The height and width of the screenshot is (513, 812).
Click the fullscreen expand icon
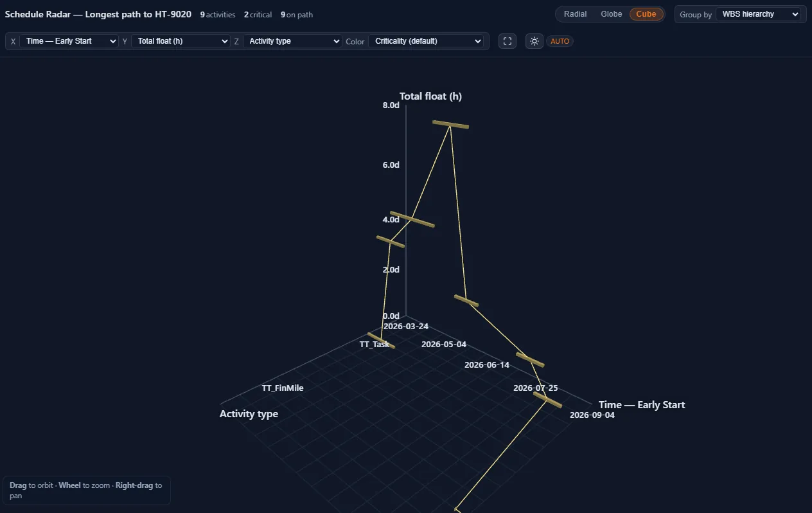pos(507,41)
